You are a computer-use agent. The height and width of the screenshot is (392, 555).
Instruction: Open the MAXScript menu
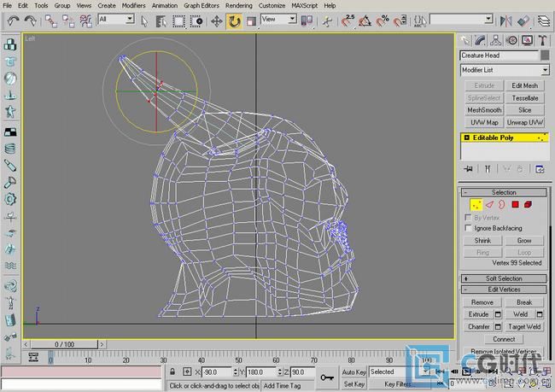click(305, 6)
